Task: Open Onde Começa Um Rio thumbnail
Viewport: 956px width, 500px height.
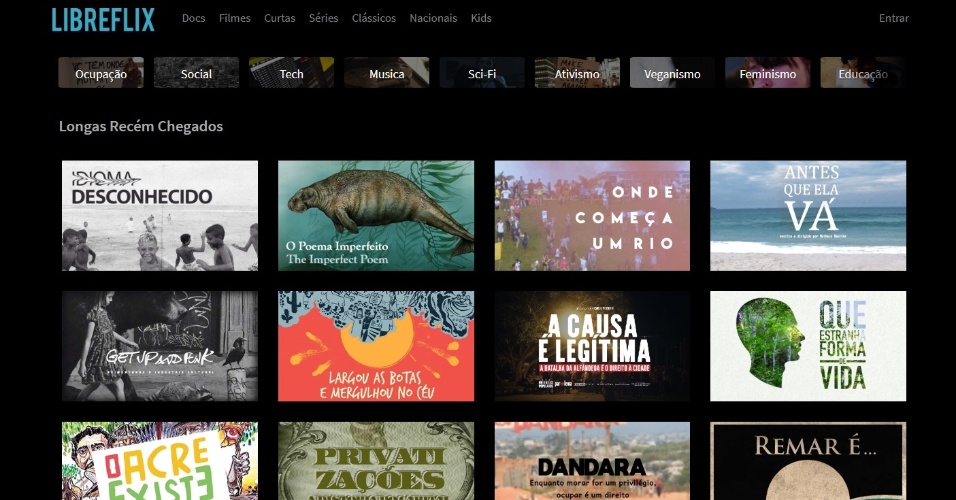Action: click(x=592, y=216)
